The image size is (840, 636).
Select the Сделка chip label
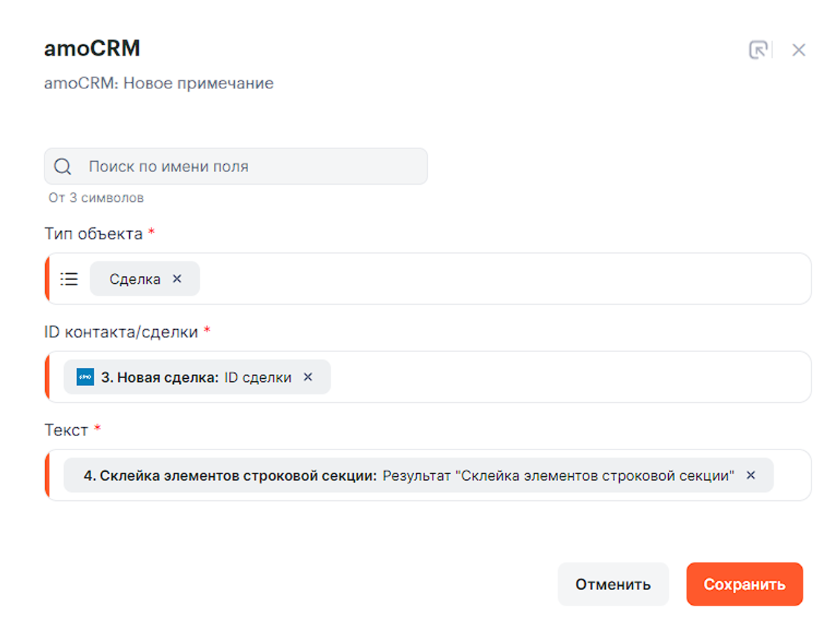134,279
